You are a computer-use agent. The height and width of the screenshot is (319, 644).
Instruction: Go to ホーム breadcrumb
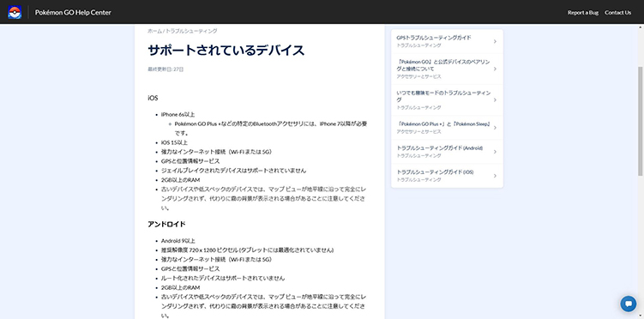coord(154,31)
